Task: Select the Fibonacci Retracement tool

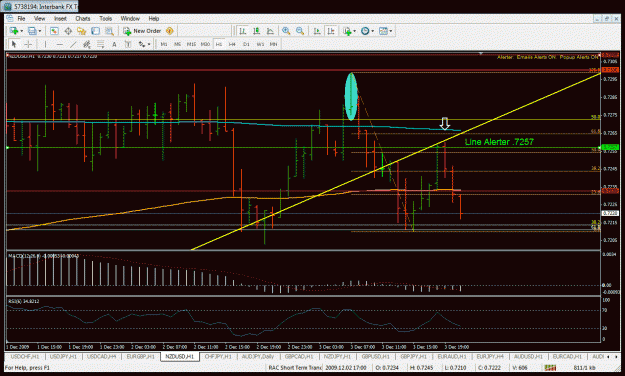Action: [100, 44]
